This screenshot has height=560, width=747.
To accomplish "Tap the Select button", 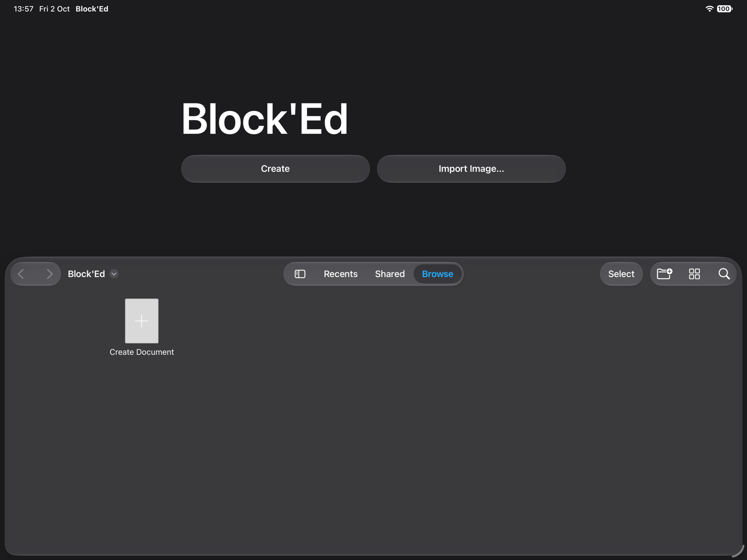I will pyautogui.click(x=621, y=274).
